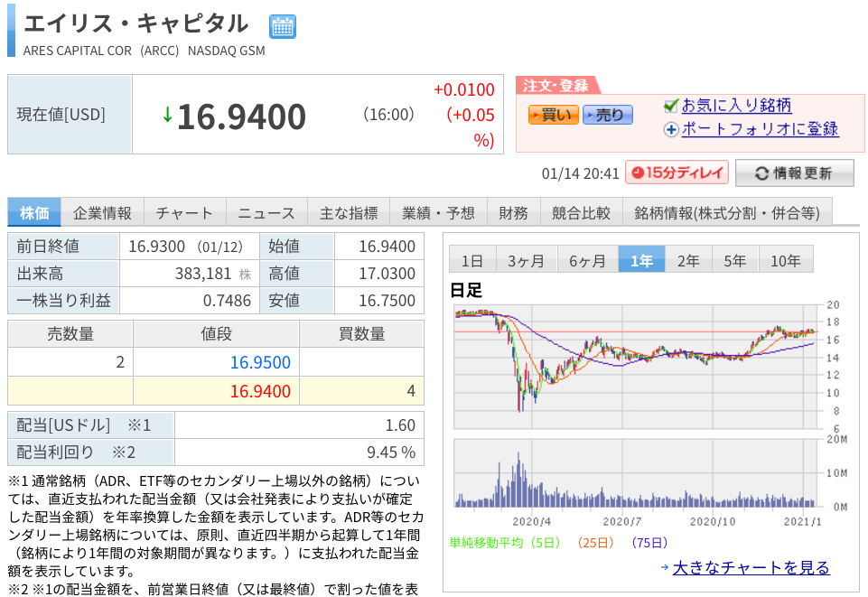The image size is (868, 597).
Task: Click the daily price chart image
Action: 636,367
